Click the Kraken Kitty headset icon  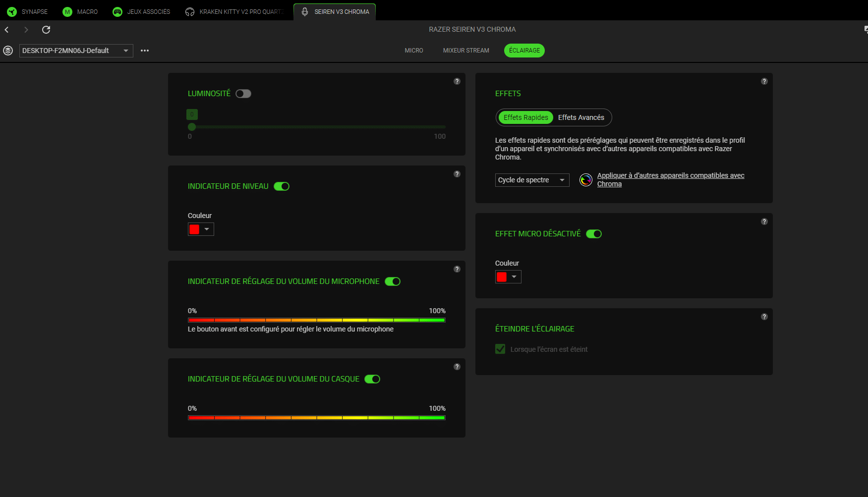190,12
